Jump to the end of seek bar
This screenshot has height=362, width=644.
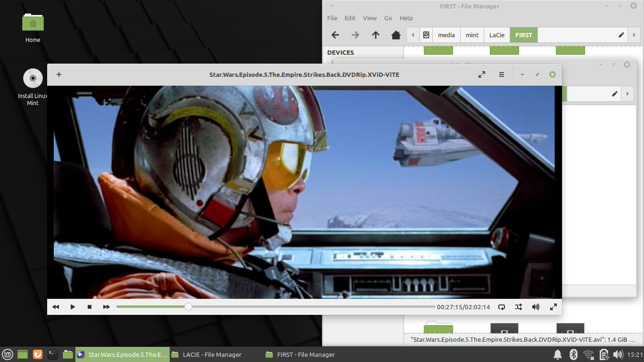pos(434,307)
